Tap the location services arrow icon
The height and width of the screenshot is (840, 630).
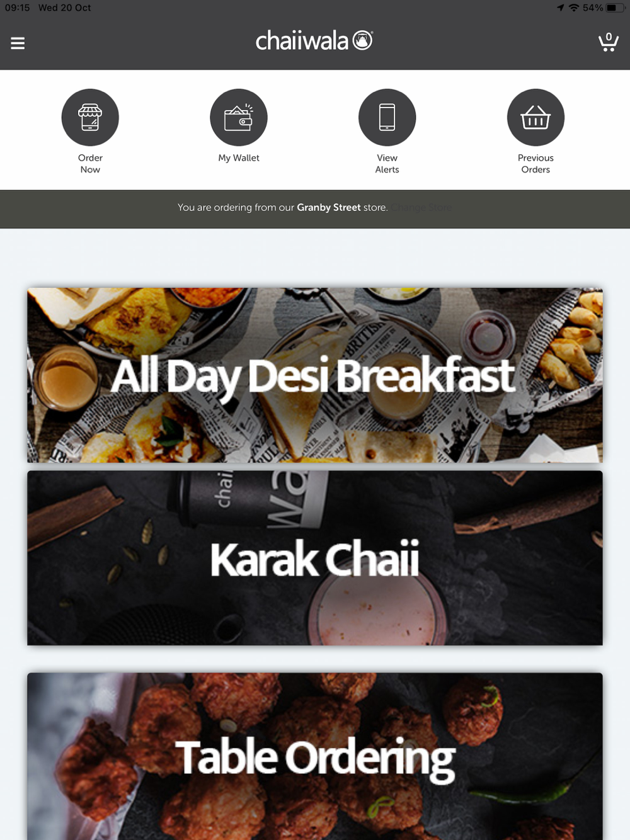560,8
